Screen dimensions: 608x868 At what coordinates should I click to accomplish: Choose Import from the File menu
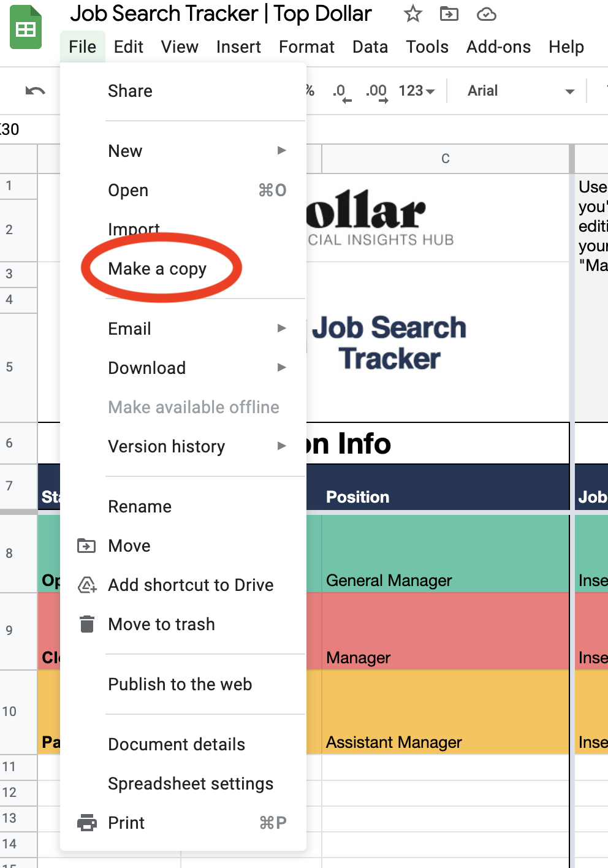point(183,229)
